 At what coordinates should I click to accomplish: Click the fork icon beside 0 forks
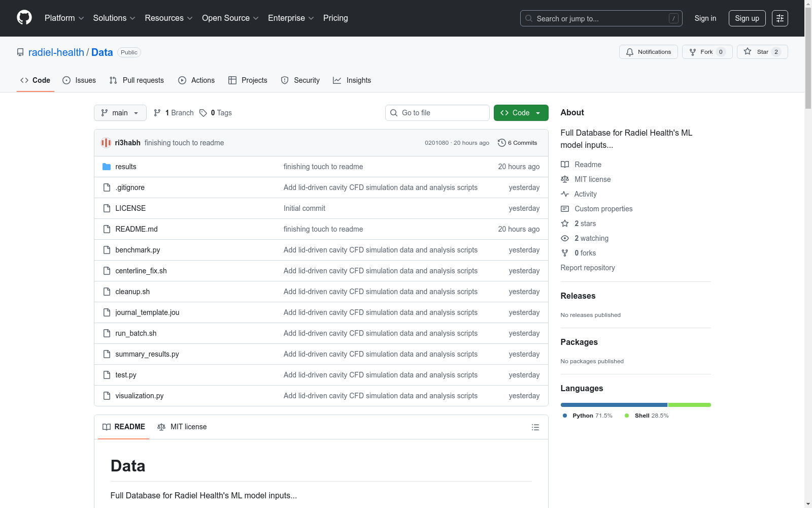click(x=565, y=253)
